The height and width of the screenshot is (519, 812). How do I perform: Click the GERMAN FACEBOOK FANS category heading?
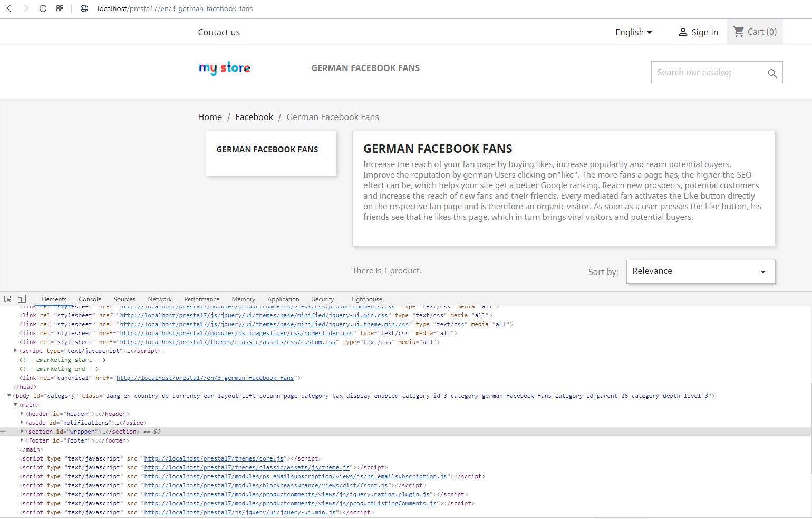coord(438,149)
